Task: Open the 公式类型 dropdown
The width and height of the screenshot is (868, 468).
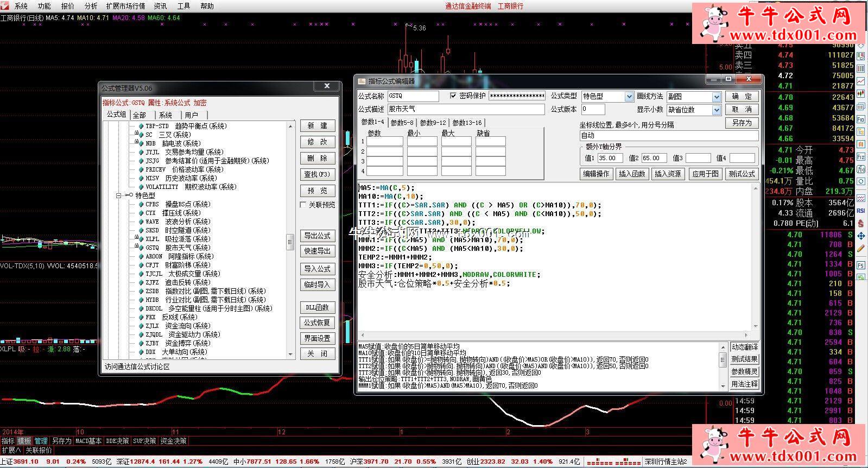Action: (629, 97)
